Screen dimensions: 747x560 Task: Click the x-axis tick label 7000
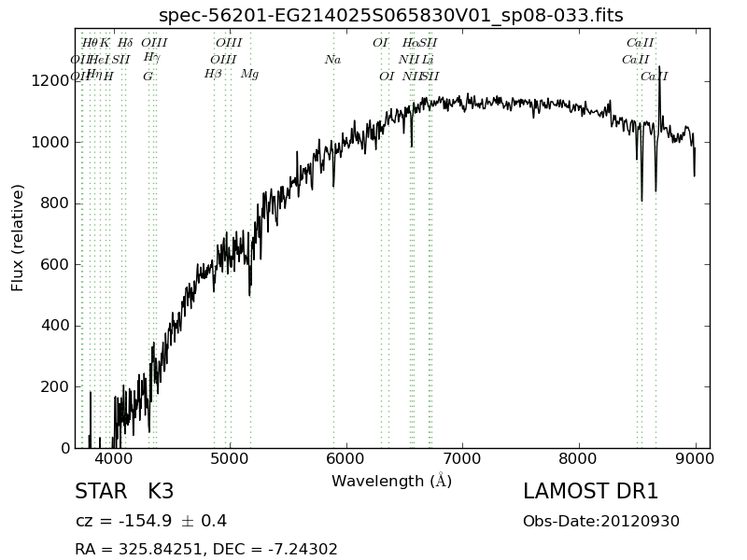click(462, 458)
